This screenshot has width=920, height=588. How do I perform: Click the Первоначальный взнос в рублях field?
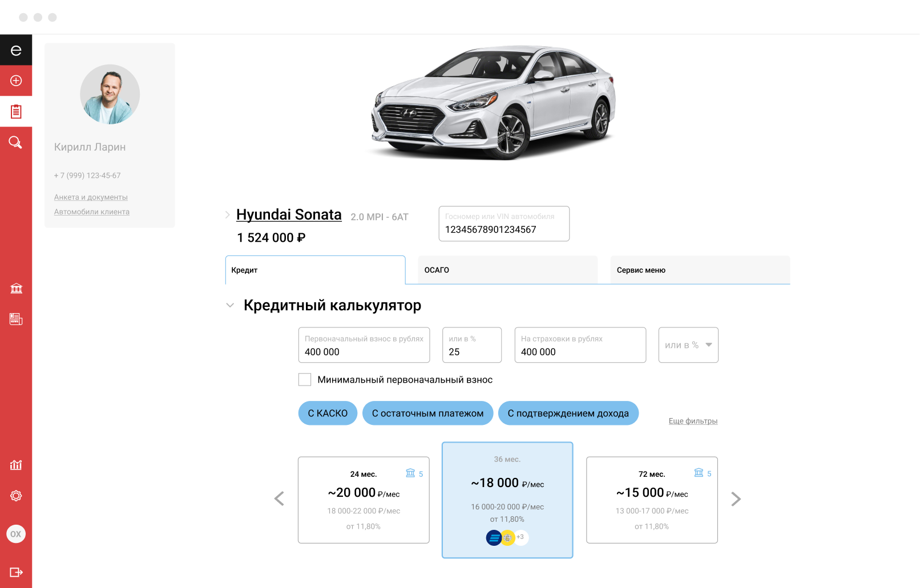tap(364, 345)
